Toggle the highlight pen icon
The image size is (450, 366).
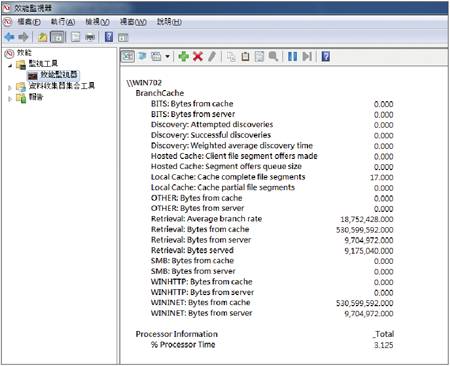pos(212,56)
